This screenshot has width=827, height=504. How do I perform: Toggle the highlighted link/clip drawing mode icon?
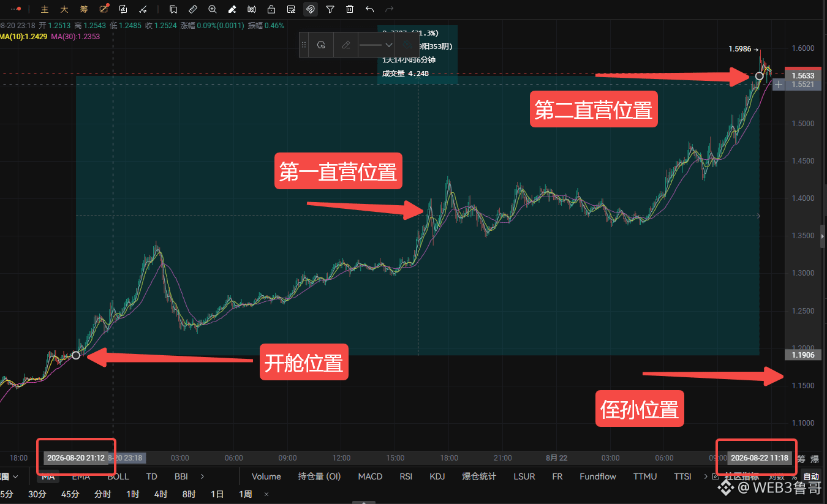pyautogui.click(x=311, y=9)
